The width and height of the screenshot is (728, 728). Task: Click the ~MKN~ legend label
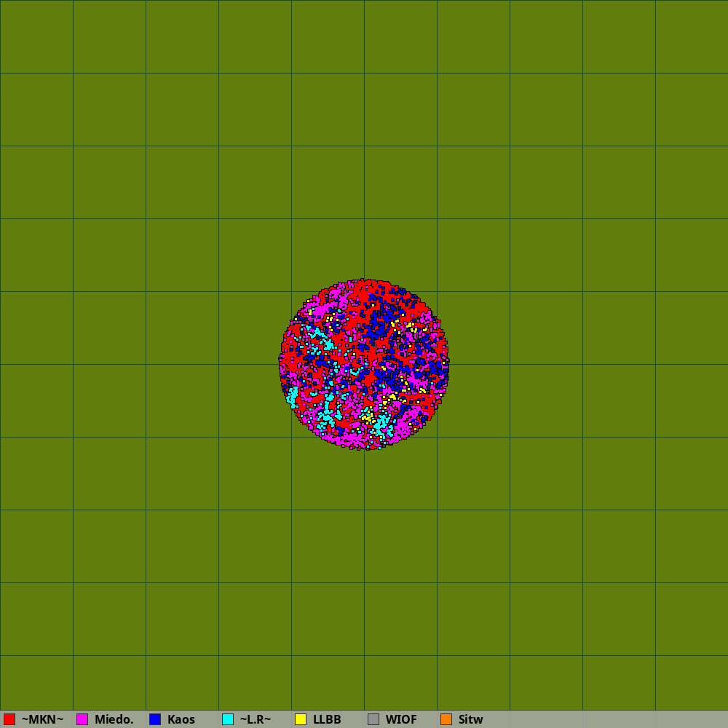pos(42,719)
